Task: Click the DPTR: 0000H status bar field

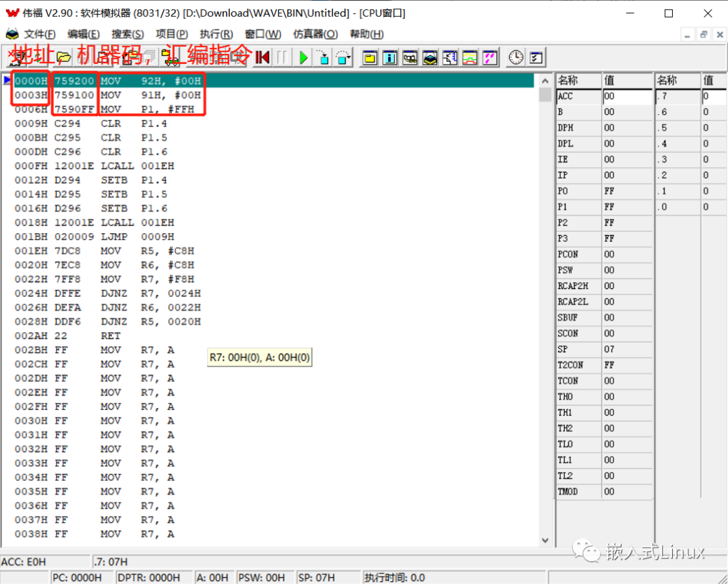Action: (x=153, y=578)
